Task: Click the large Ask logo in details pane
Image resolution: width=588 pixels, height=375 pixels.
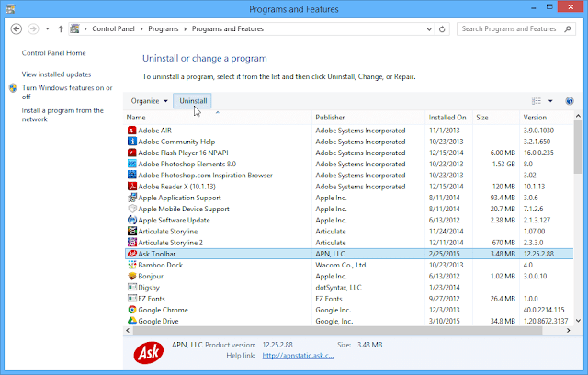Action: 149,353
